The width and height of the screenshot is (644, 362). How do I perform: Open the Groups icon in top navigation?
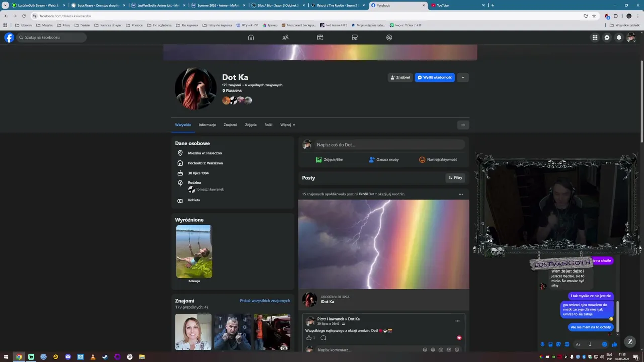tap(389, 38)
